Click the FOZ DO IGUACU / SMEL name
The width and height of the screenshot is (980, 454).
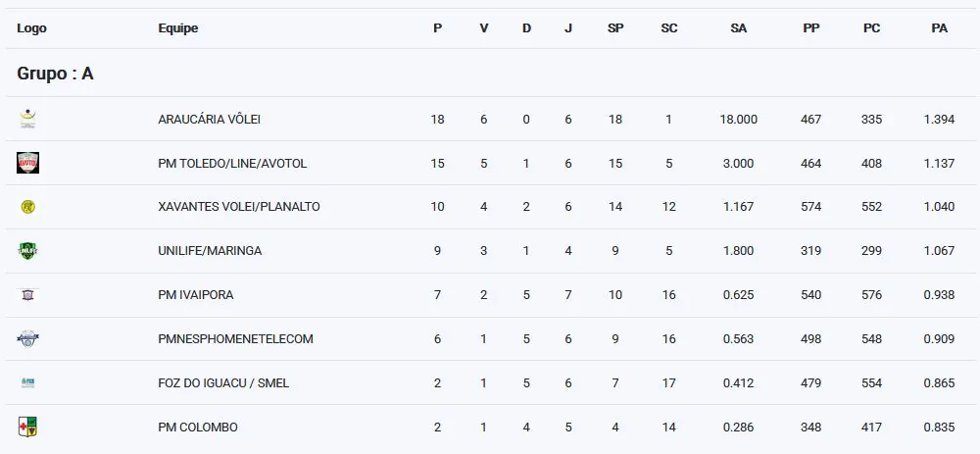click(x=223, y=383)
